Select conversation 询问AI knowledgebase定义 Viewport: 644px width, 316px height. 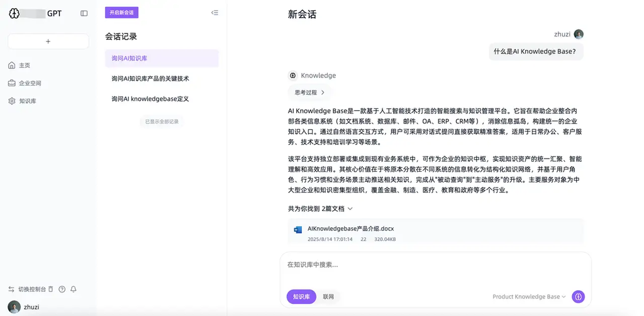pyautogui.click(x=162, y=99)
